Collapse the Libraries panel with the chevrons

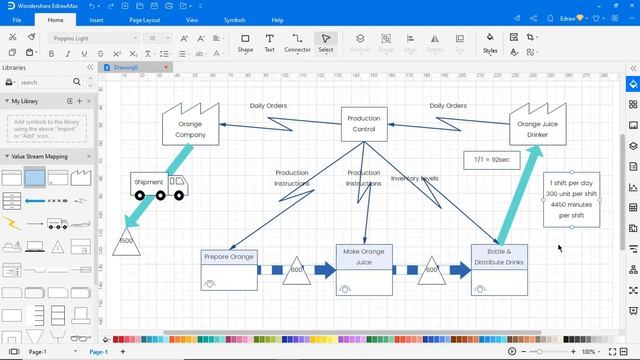click(90, 67)
